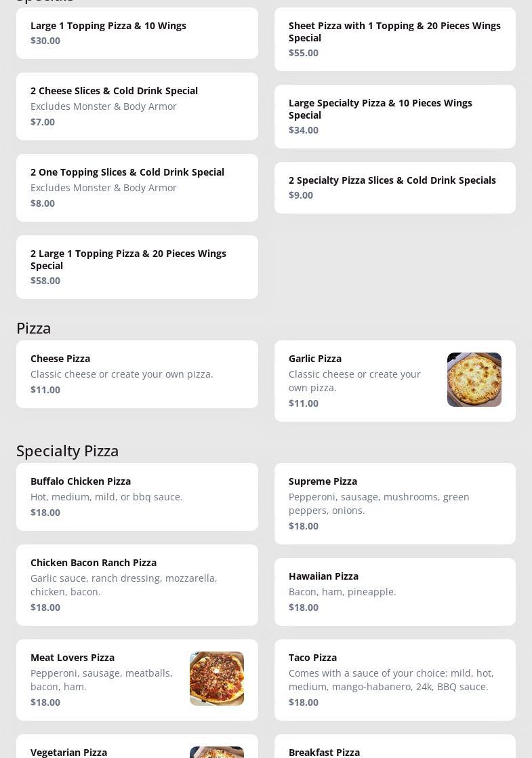Select the Breakfast Pizza item
Screen dimensions: 532x758
pos(395,746)
